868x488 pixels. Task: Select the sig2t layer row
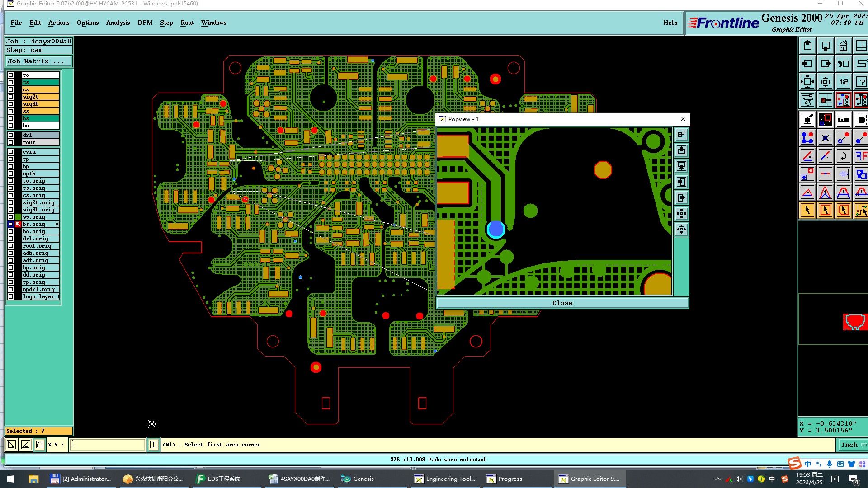click(x=40, y=97)
